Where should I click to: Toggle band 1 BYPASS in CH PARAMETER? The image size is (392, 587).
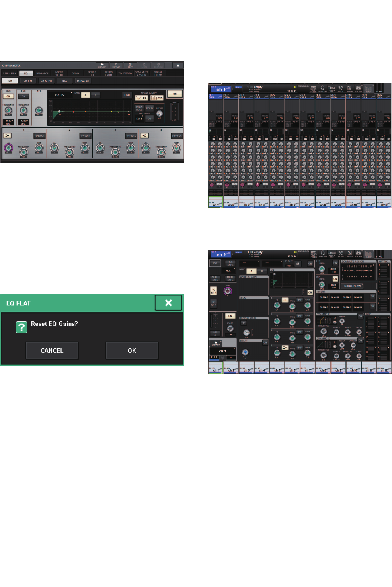click(39, 136)
